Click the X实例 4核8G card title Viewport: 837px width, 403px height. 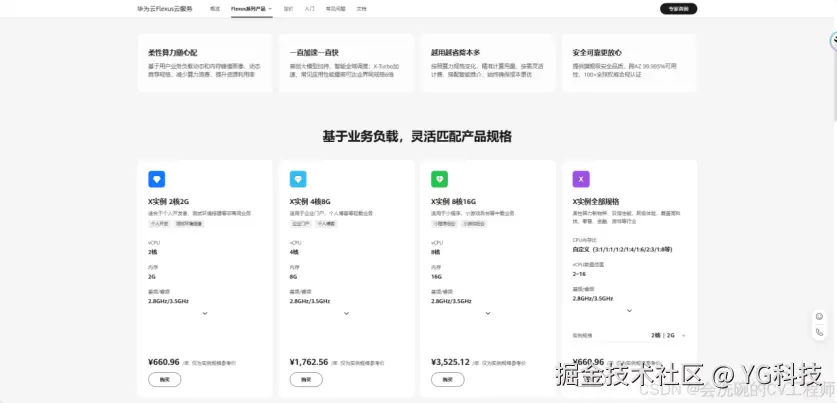310,202
